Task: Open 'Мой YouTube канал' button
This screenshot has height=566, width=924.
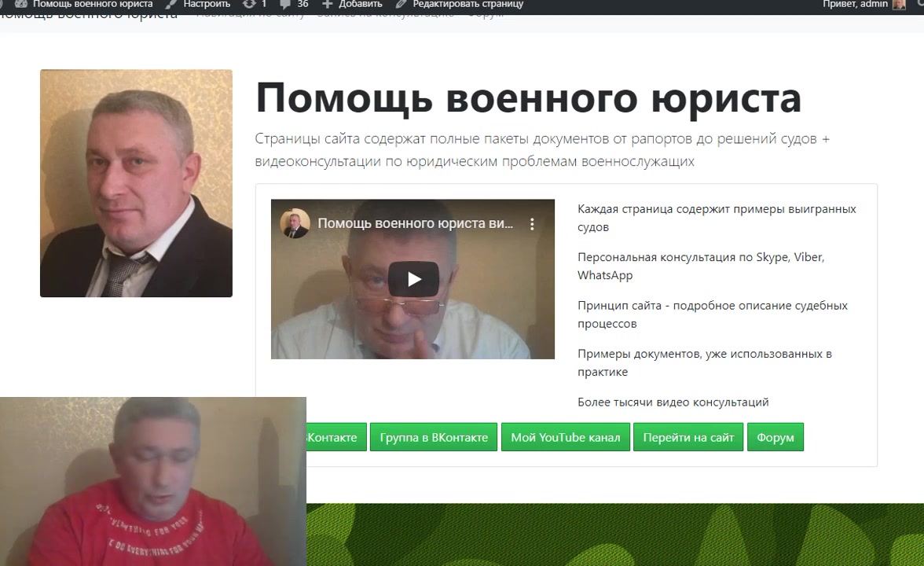Action: coord(566,437)
